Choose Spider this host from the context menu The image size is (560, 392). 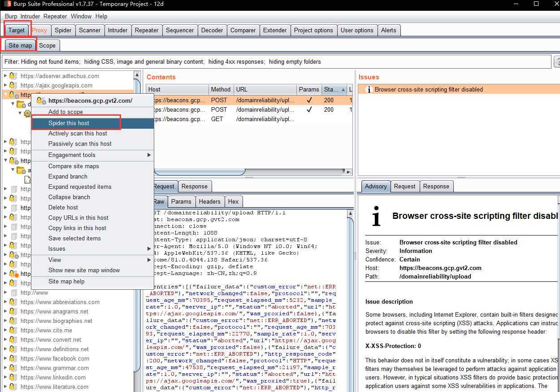[x=93, y=123]
